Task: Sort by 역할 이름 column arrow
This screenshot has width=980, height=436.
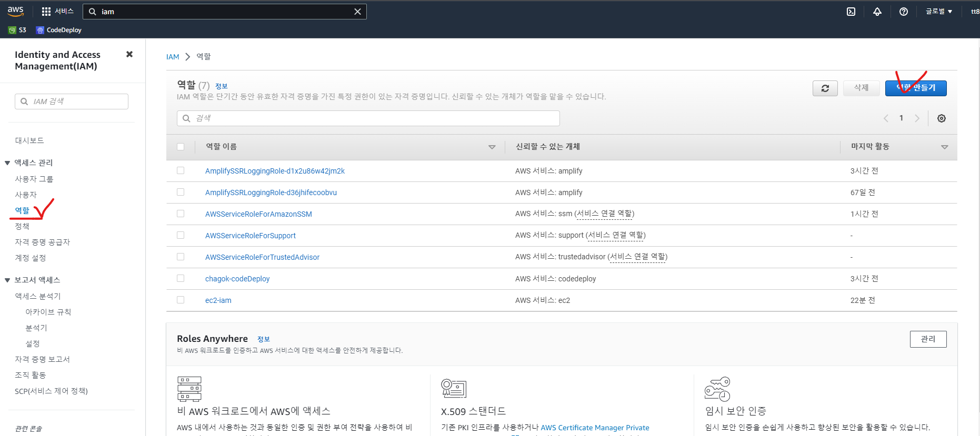Action: click(492, 147)
